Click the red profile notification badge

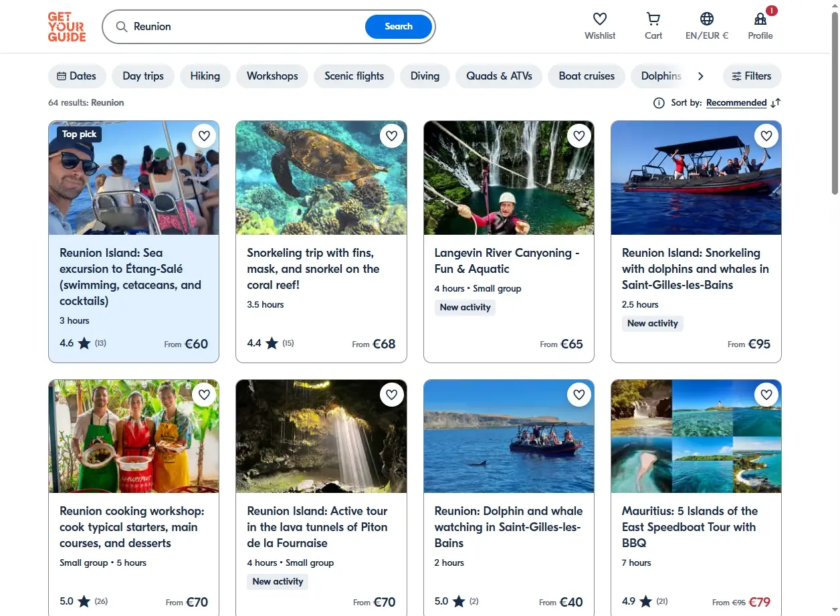(772, 11)
